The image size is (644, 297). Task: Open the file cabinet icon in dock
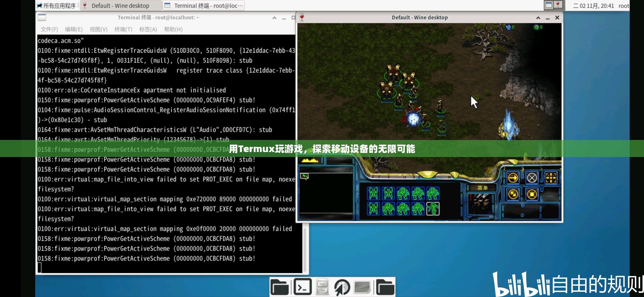tap(322, 287)
